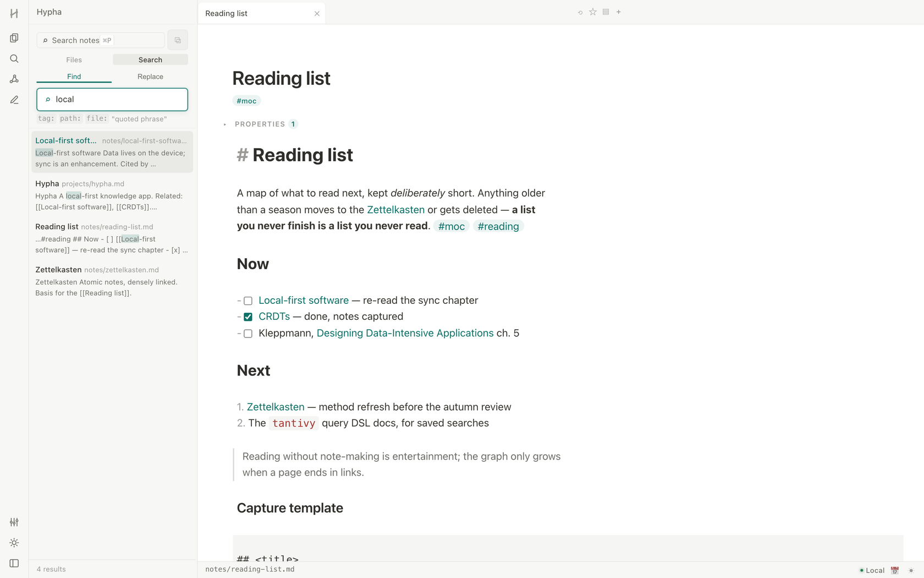Viewport: 924px width, 578px height.
Task: Click the notes/reading-list.md path in status bar
Action: [250, 569]
